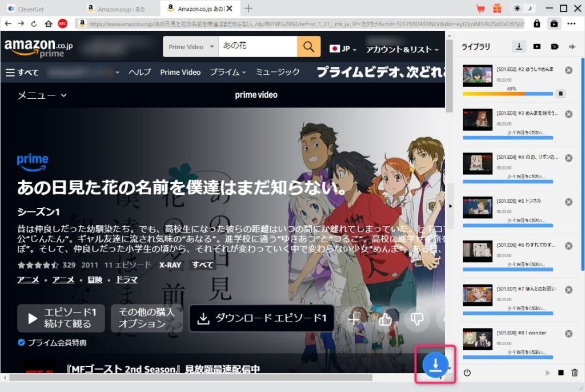Expand the JP language selector
The image size is (585, 392).
tap(343, 49)
